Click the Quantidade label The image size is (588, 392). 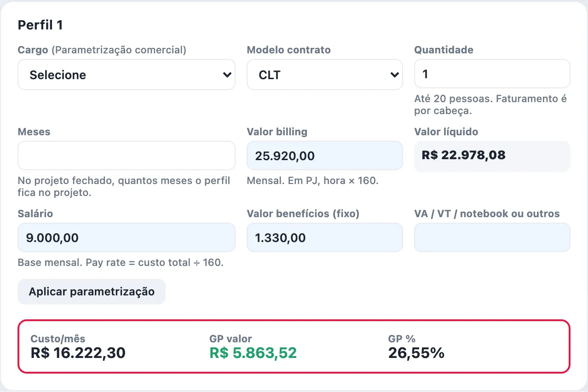(444, 50)
